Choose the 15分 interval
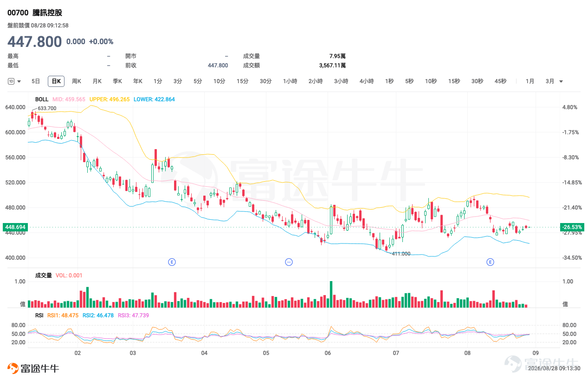The width and height of the screenshot is (588, 381). (243, 81)
